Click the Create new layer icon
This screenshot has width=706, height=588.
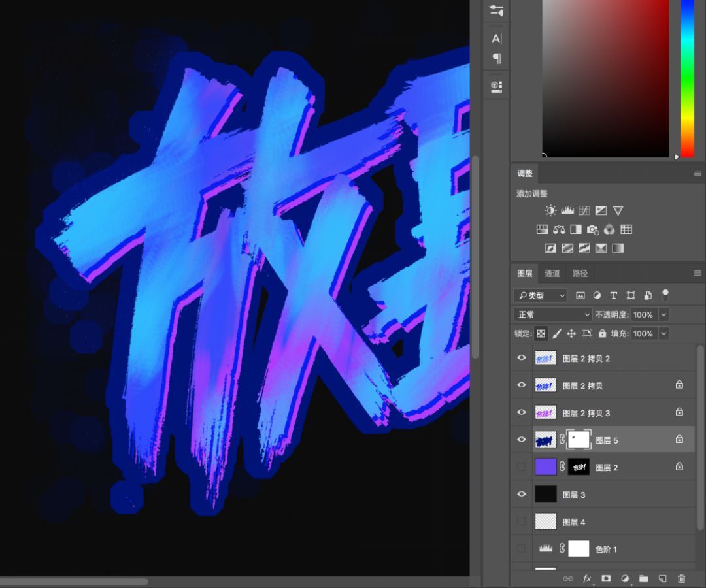point(662,579)
